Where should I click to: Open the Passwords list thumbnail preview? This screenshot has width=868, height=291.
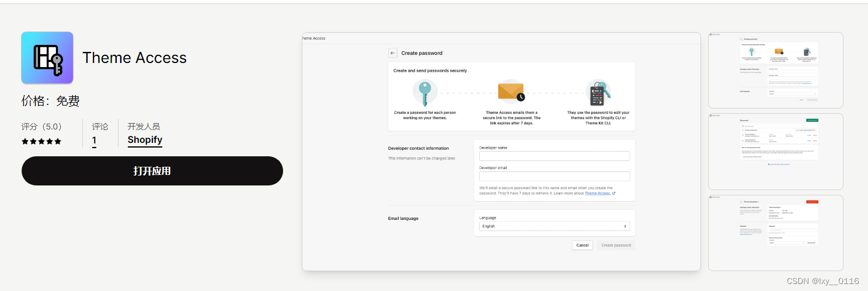(x=776, y=152)
